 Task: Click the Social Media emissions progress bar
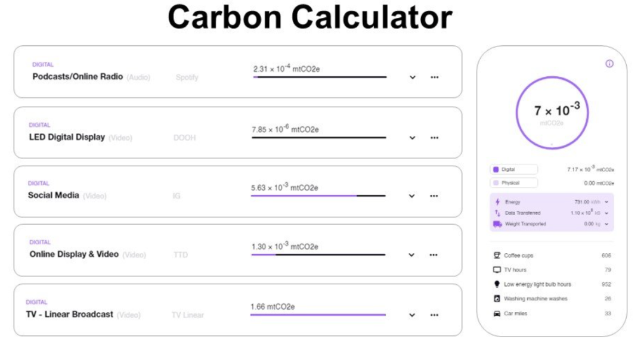pyautogui.click(x=318, y=195)
